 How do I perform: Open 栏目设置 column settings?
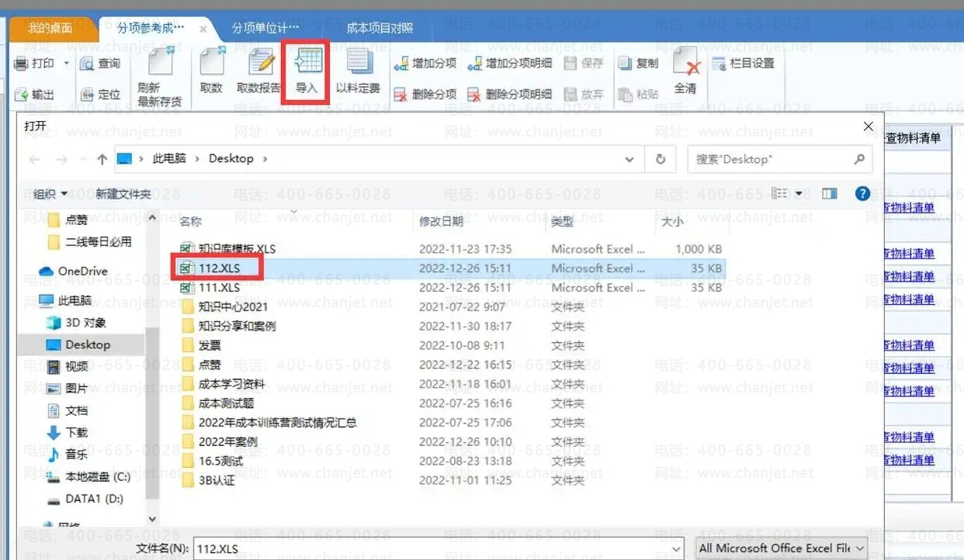pos(744,63)
